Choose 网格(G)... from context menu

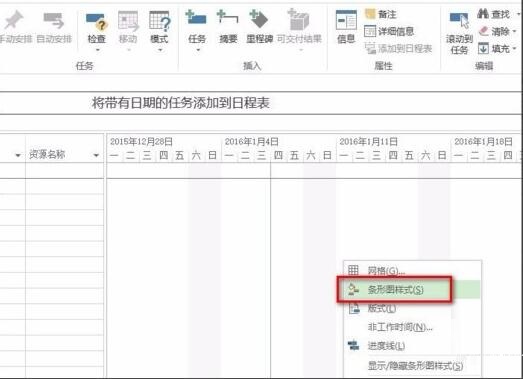(x=412, y=270)
